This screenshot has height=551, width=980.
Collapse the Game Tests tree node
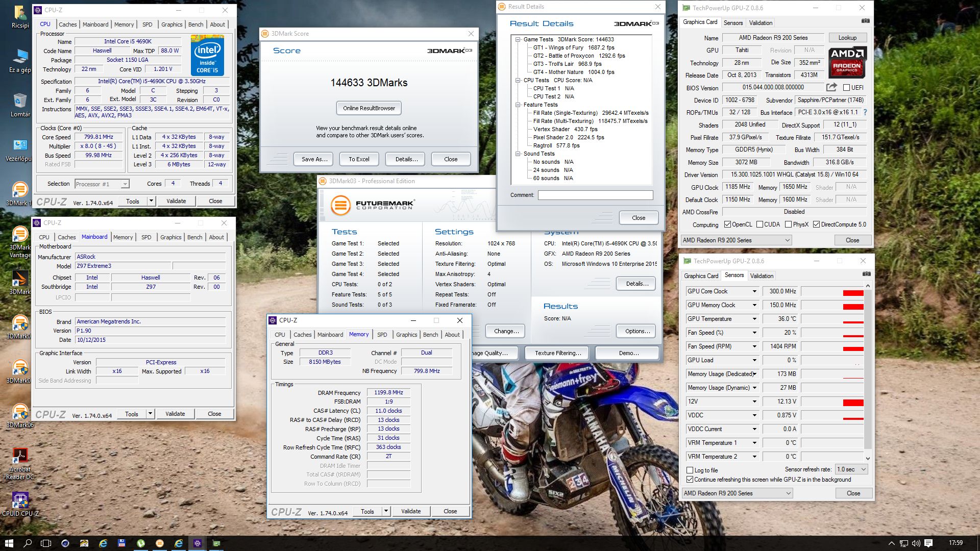click(x=518, y=39)
